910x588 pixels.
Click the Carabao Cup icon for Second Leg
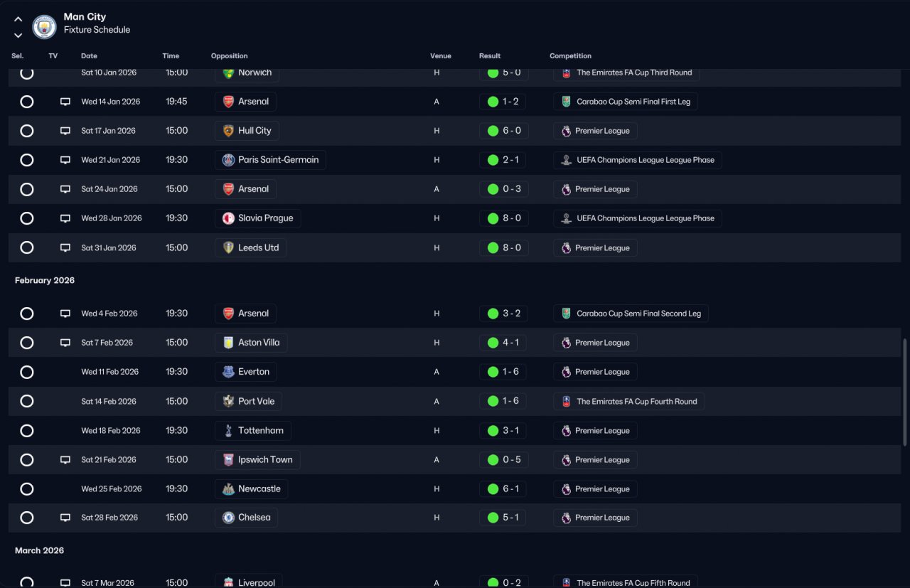click(x=566, y=314)
